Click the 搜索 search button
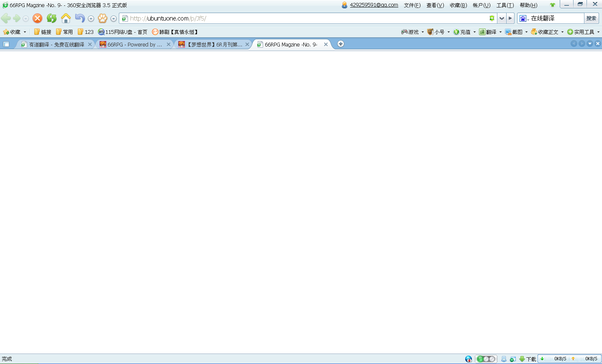The image size is (602, 364). point(591,18)
